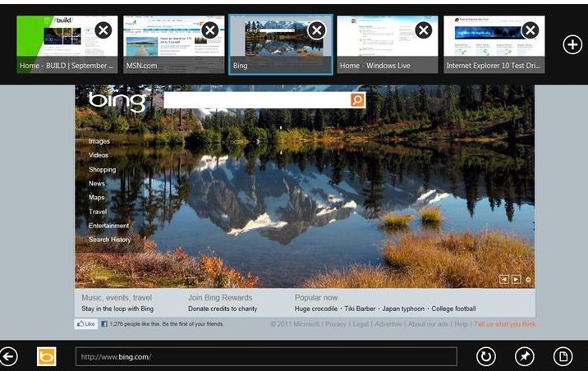This screenshot has width=588, height=371.
Task: Open the page tools icon
Action: tap(563, 356)
